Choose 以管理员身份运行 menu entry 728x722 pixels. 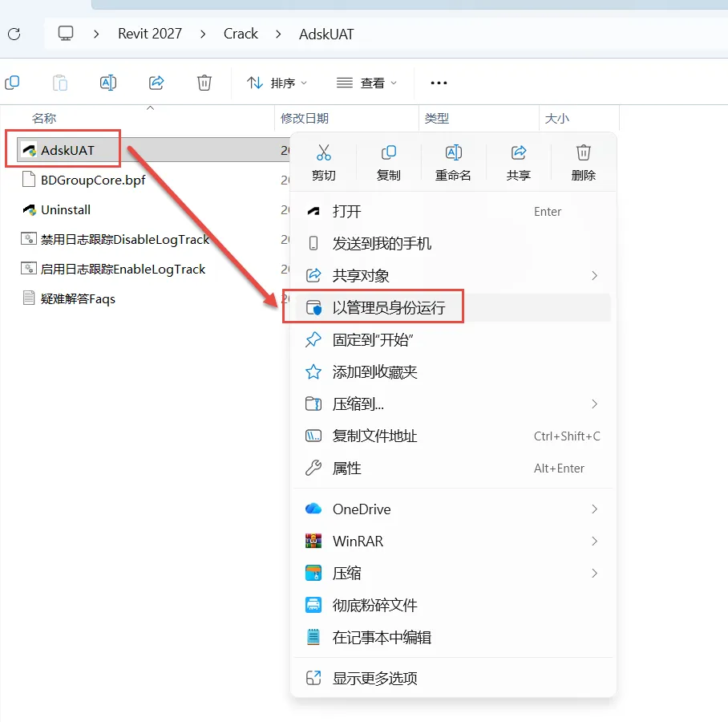pos(453,307)
